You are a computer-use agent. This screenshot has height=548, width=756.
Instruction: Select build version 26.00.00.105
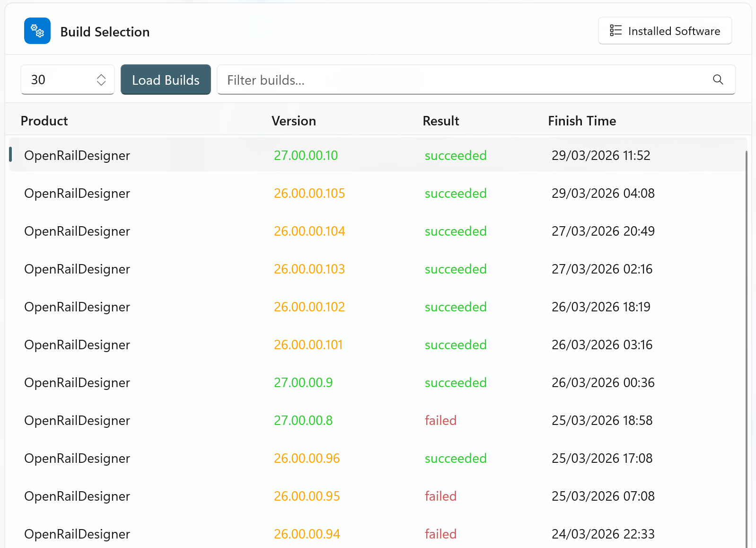pos(309,193)
